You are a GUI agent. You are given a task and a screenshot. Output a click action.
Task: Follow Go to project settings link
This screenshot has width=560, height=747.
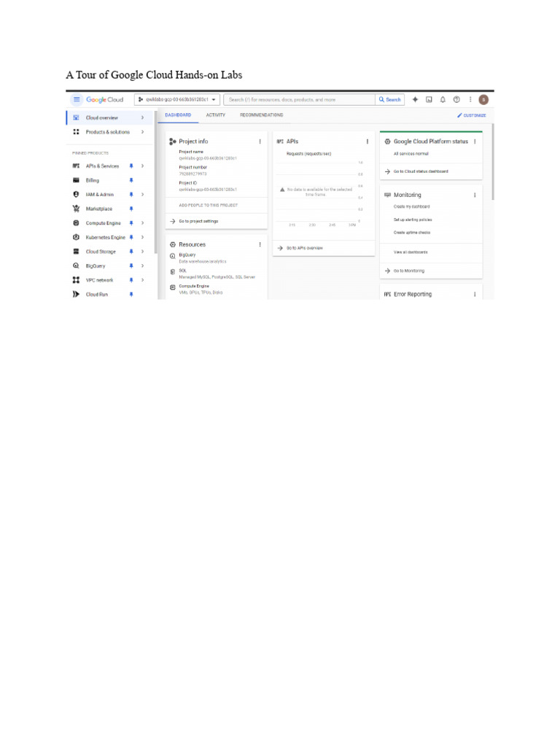coord(198,221)
